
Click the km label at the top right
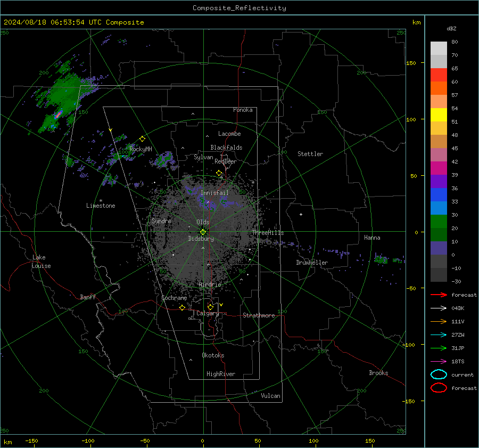(416, 22)
